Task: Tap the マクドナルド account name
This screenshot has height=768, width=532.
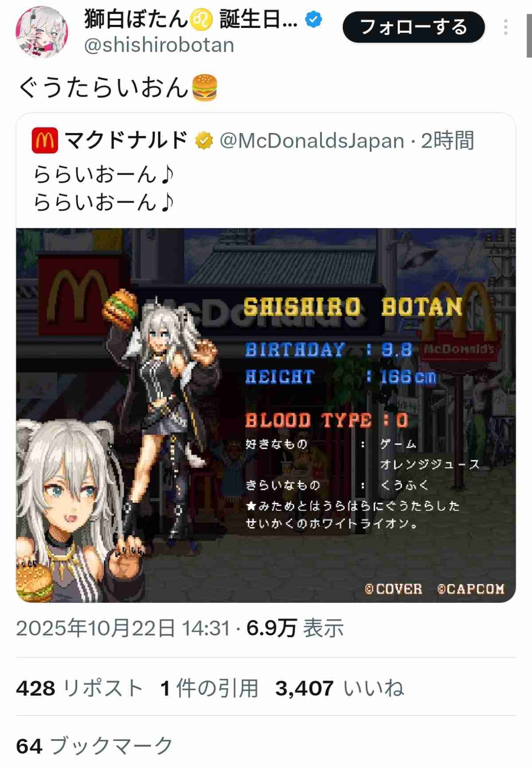Action: (x=126, y=141)
